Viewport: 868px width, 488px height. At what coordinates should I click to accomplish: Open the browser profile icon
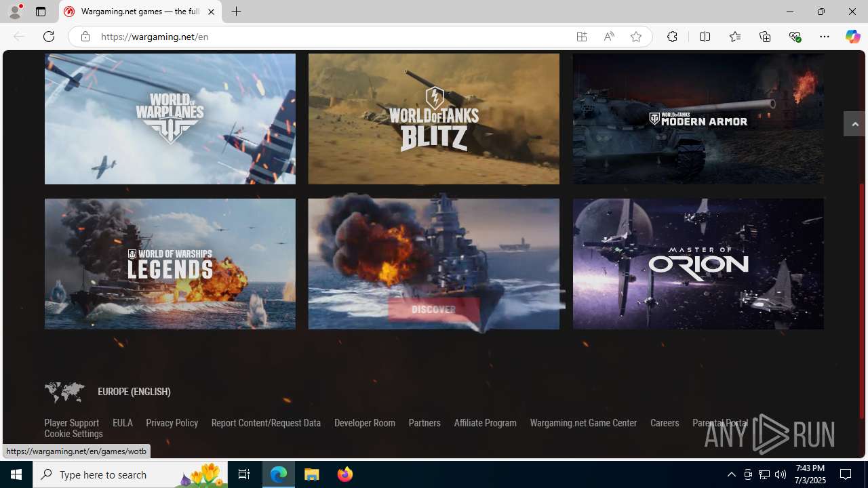[x=15, y=12]
